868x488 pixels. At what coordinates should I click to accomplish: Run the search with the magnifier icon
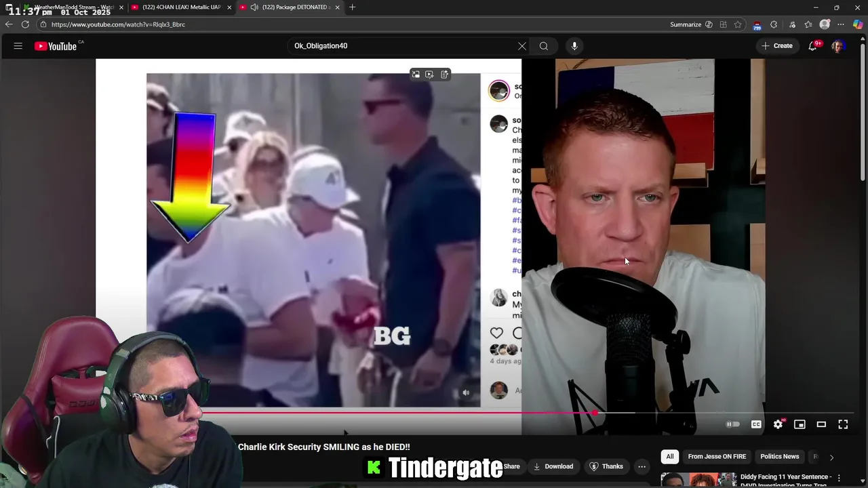544,46
